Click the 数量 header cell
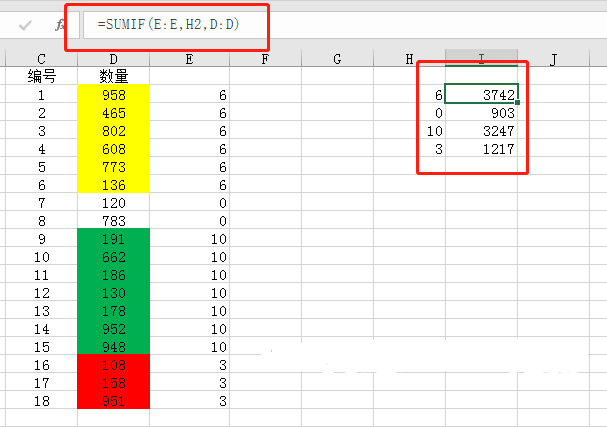This screenshot has height=427, width=607. (113, 76)
